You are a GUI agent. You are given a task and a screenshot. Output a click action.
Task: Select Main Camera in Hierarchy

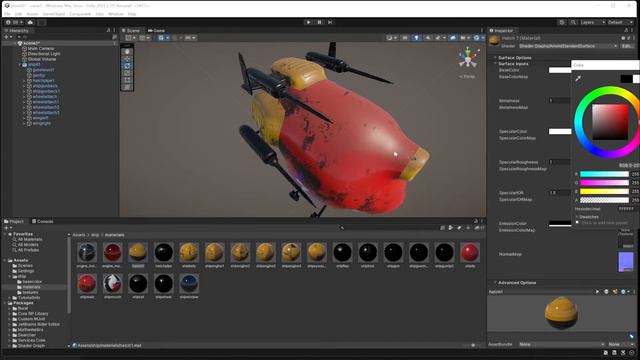[x=40, y=49]
